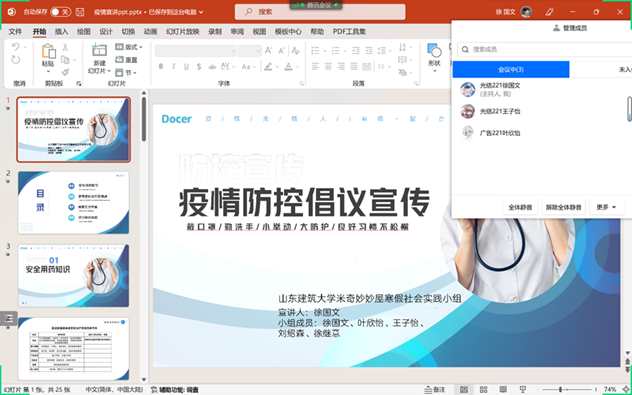Expand the Section dropdown in Slides group
Image resolution: width=632 pixels, height=395 pixels.
click(x=126, y=73)
